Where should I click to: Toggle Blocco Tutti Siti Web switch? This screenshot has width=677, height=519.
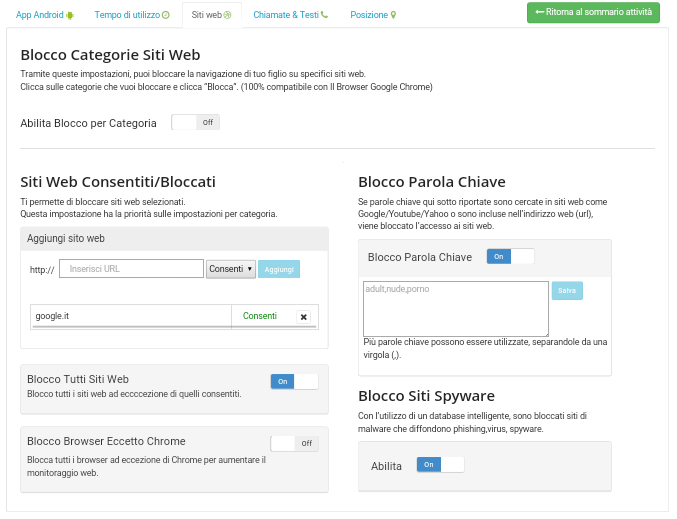[x=294, y=381]
